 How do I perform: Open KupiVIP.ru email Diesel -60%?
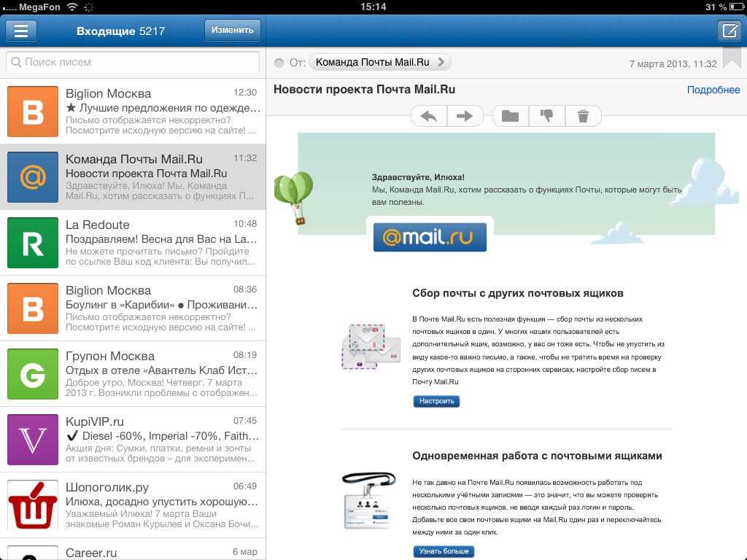[x=133, y=440]
